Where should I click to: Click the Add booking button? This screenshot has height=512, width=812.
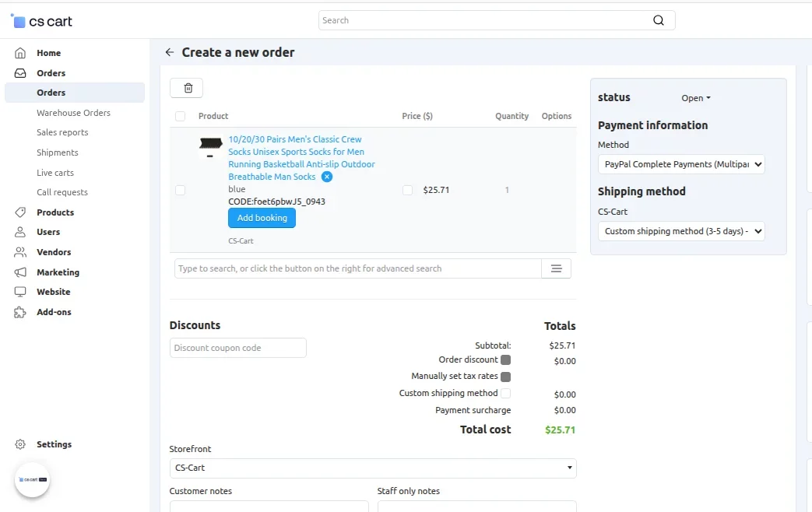coord(262,218)
